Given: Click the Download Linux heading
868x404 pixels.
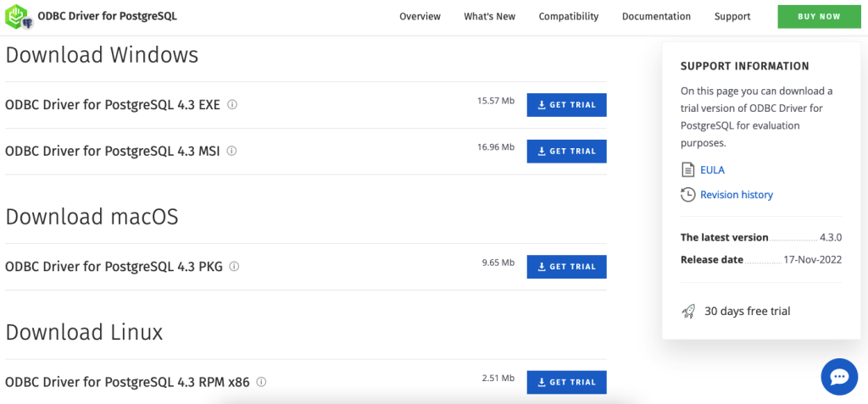Looking at the screenshot, I should (84, 333).
